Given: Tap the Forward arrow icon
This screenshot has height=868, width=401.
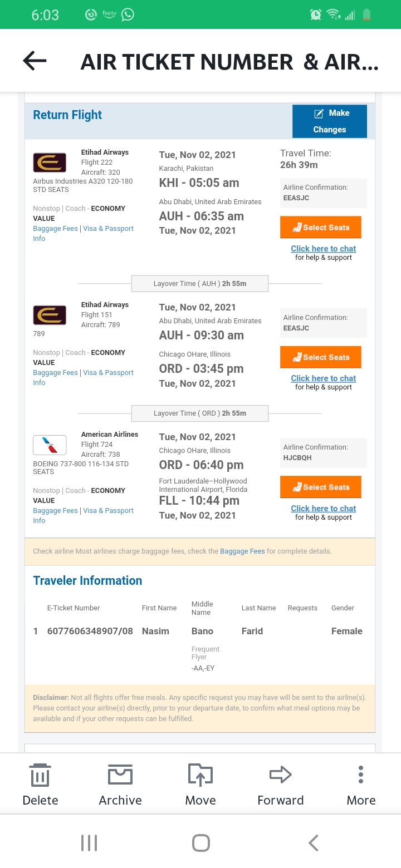Looking at the screenshot, I should pyautogui.click(x=281, y=775).
